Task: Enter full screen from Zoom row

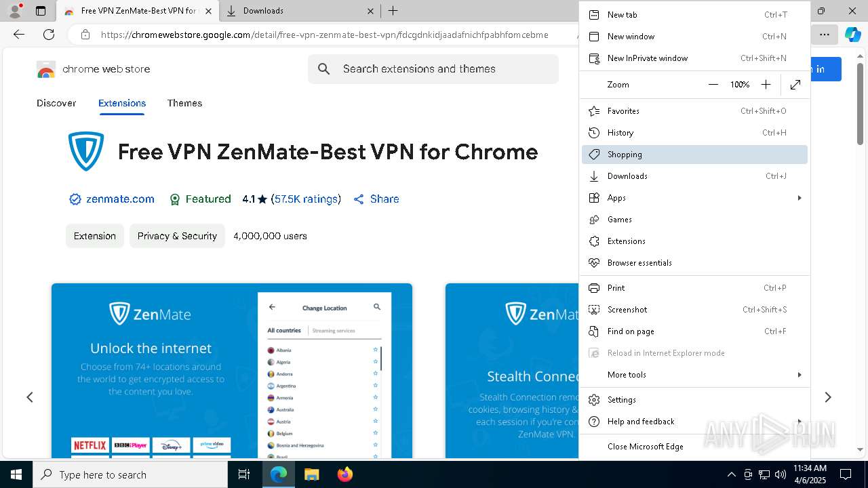Action: (795, 85)
